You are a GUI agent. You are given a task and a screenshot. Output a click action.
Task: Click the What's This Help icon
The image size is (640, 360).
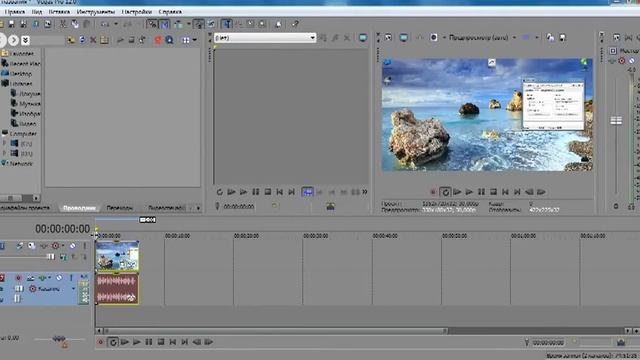pos(295,24)
